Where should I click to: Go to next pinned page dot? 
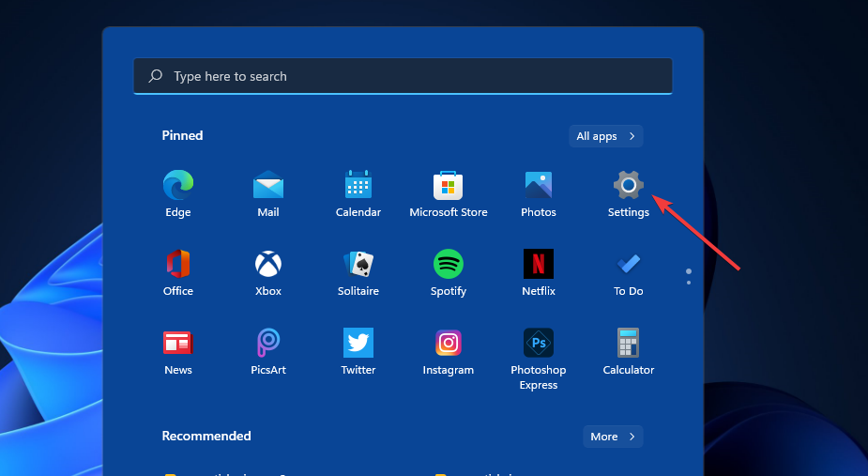coord(689,283)
